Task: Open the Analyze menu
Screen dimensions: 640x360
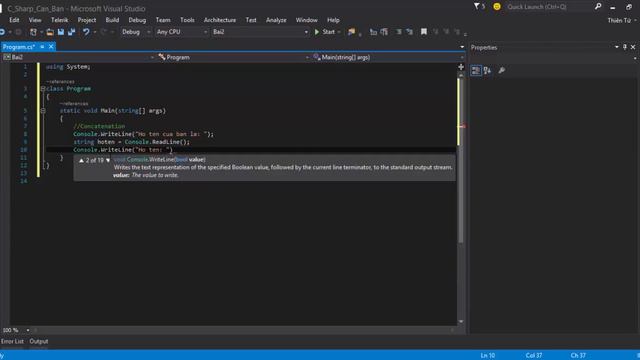Action: click(276, 20)
